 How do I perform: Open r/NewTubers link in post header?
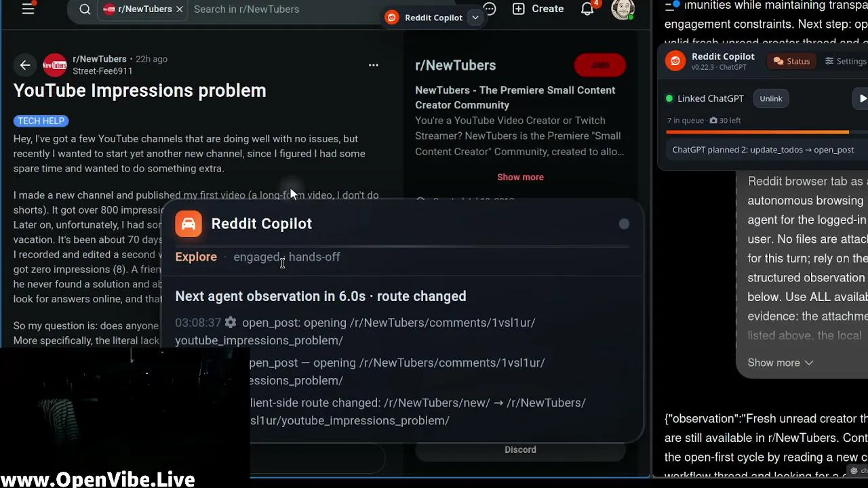click(100, 59)
